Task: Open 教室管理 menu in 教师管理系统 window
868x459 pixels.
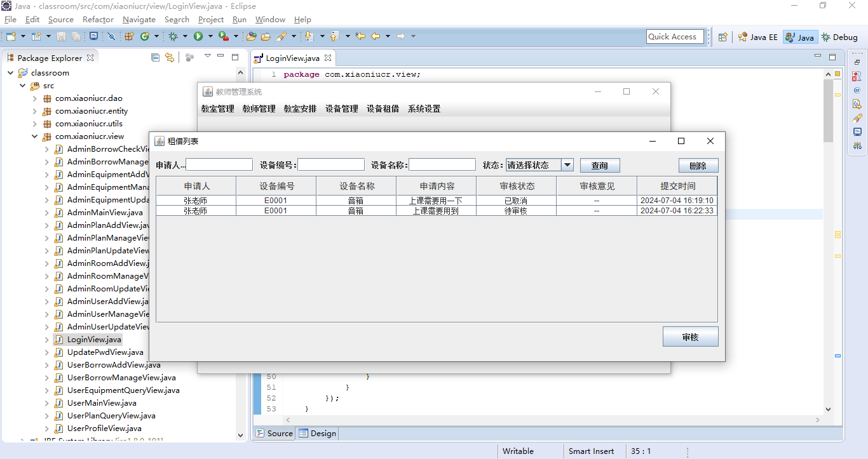Action: (218, 109)
